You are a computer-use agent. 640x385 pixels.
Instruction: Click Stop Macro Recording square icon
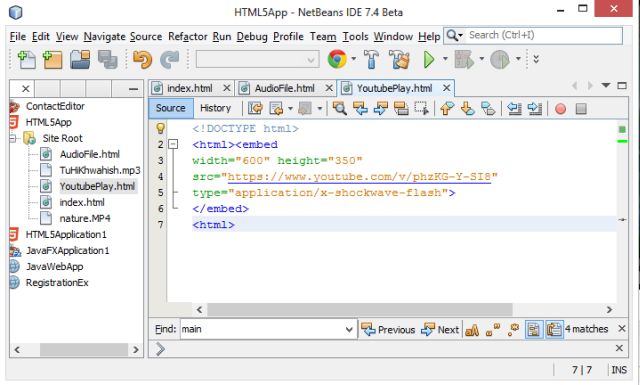[581, 109]
